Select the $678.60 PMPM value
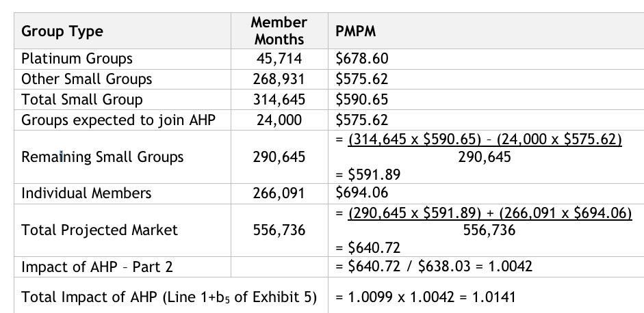Screen dimensions: 644x313 click(362, 59)
